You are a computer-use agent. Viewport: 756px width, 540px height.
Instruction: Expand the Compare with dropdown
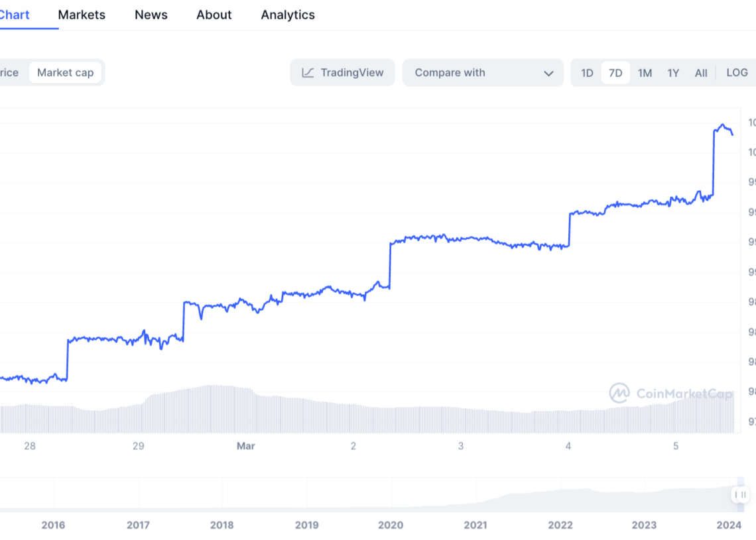pos(482,73)
